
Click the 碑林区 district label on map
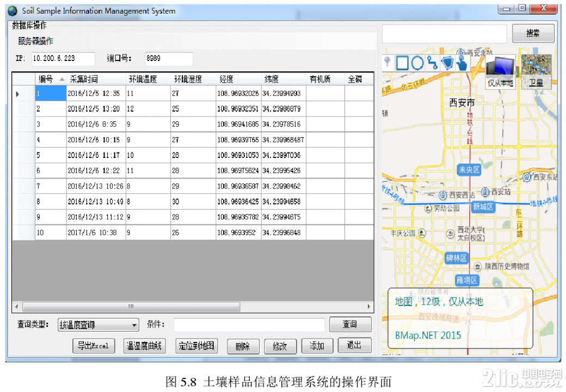[456, 258]
